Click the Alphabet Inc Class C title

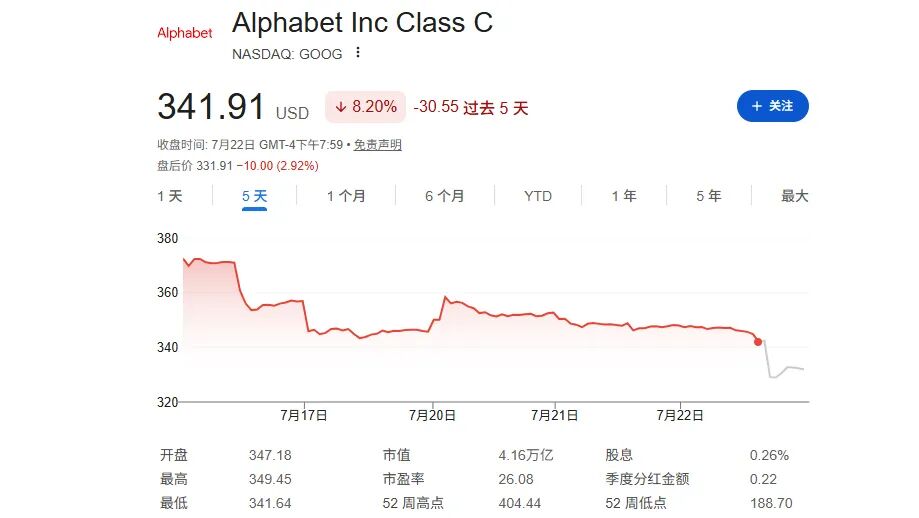click(x=362, y=23)
